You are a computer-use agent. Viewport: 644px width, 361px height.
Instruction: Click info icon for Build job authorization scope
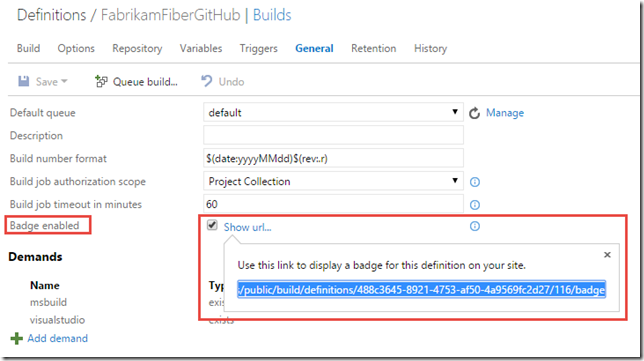(x=475, y=182)
